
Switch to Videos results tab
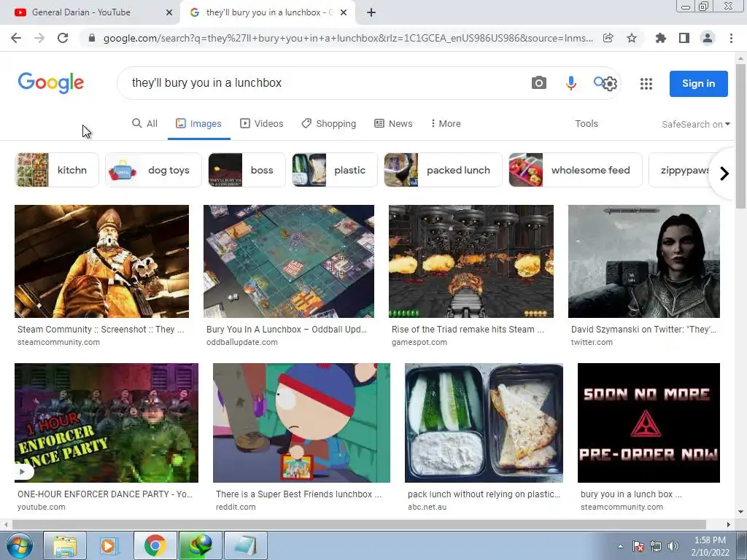pyautogui.click(x=262, y=124)
